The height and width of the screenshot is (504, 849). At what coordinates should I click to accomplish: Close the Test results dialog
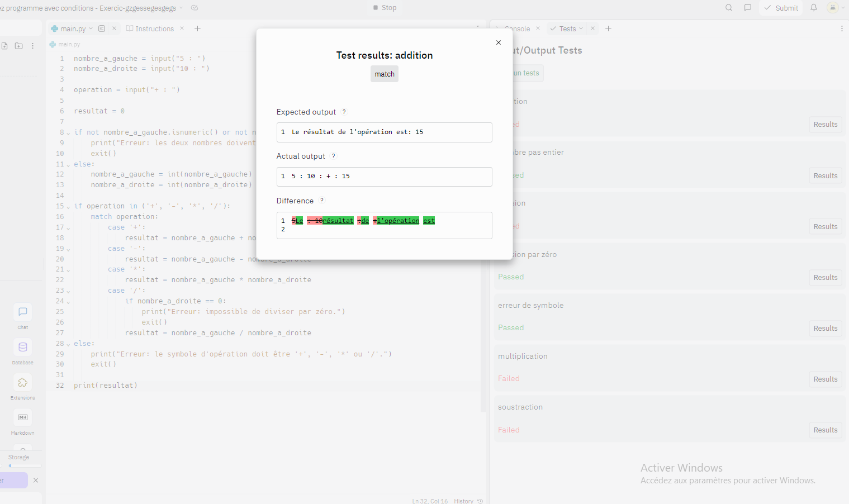coord(499,42)
